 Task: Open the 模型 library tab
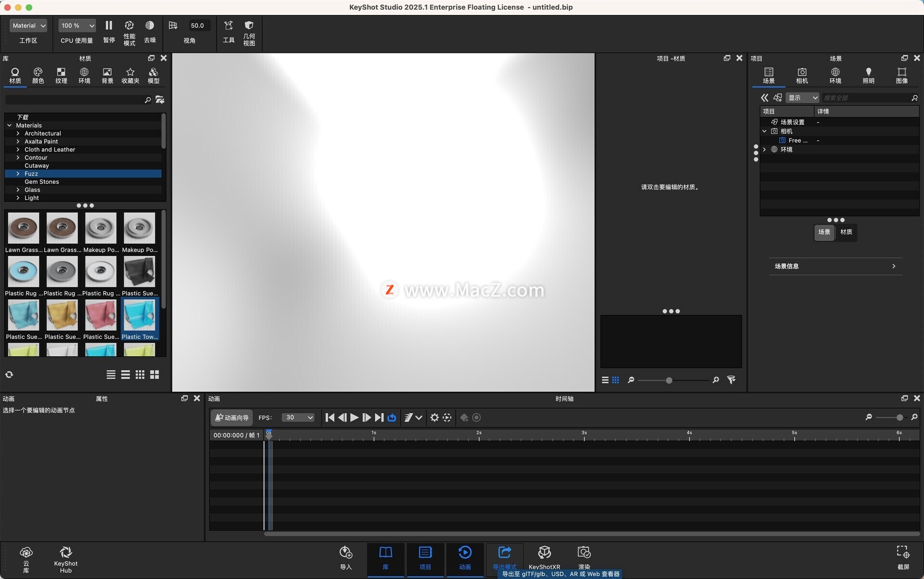(154, 76)
